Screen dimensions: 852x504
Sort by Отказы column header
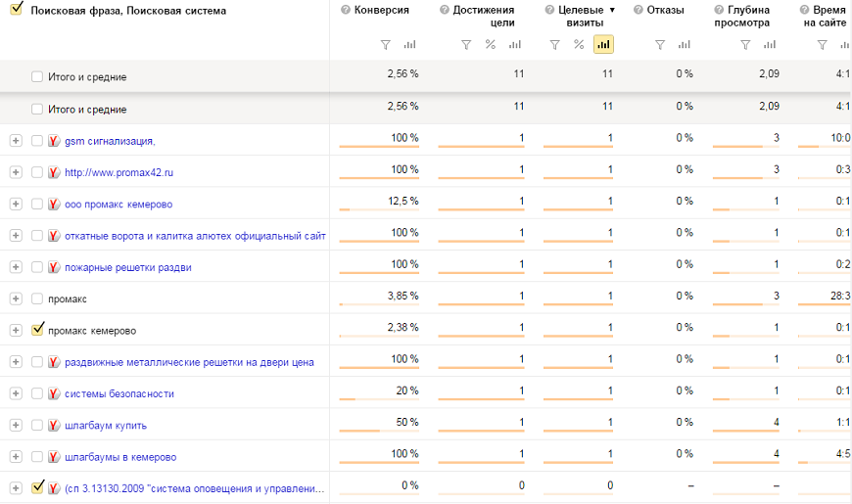665,10
